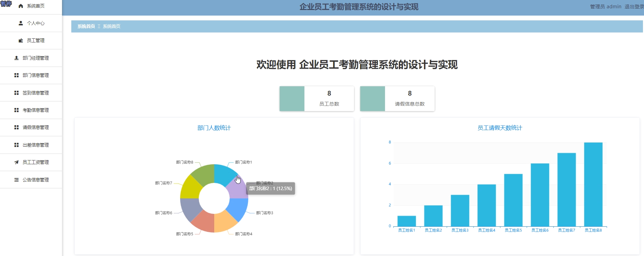Click the teal block on 请假信息总数 card
The width and height of the screenshot is (644, 256).
pyautogui.click(x=373, y=99)
